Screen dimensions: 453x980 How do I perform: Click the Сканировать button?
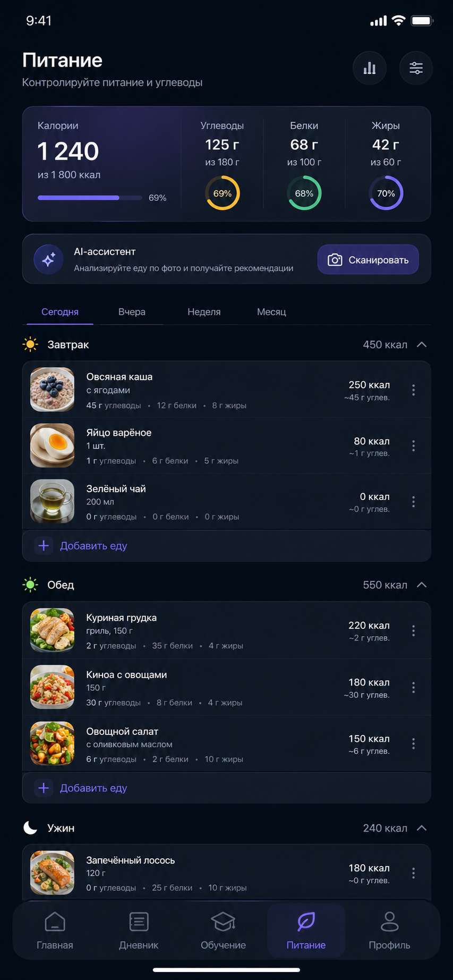(368, 259)
